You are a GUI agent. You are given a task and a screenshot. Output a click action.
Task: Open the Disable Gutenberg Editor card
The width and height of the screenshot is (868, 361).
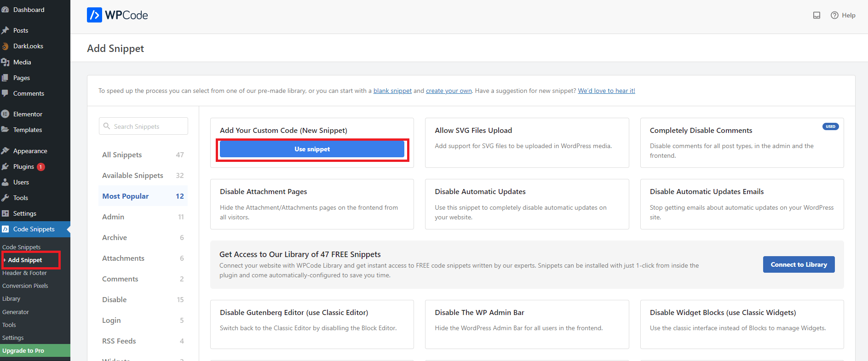(x=312, y=324)
